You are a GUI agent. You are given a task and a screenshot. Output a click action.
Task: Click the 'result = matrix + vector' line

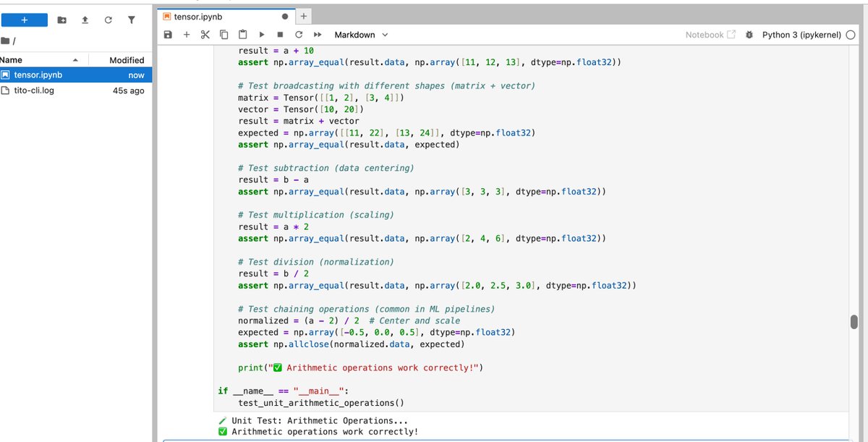tap(299, 121)
